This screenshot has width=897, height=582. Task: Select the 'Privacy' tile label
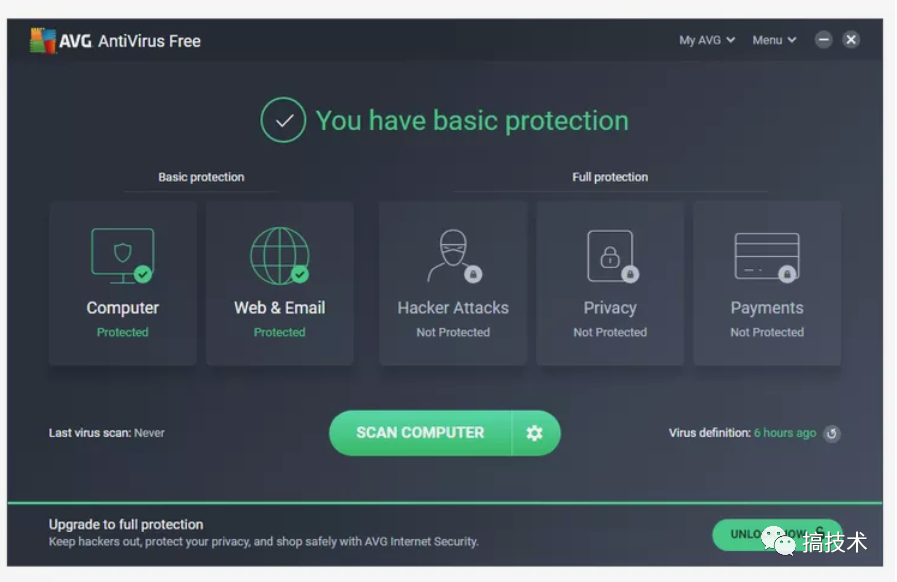[610, 308]
